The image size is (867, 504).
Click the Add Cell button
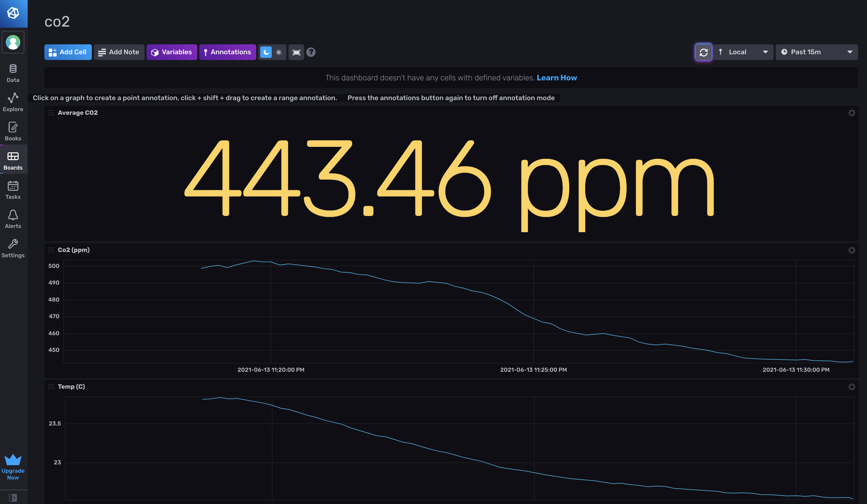pyautogui.click(x=68, y=52)
